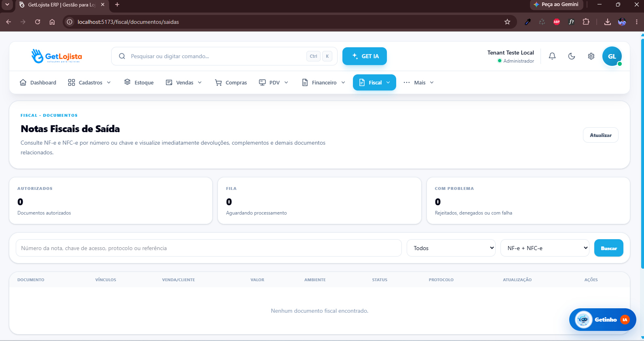
Task: Close the GetLojista ERP tab
Action: click(x=103, y=4)
